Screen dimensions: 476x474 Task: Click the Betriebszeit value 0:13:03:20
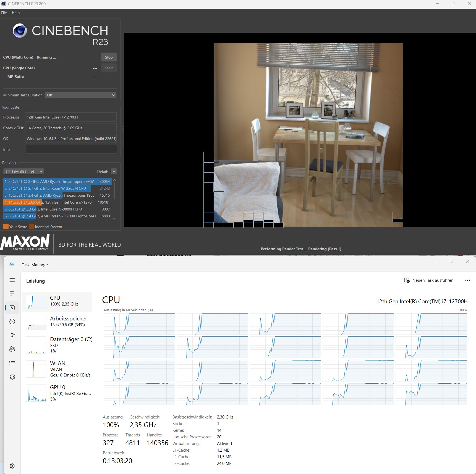tap(117, 461)
